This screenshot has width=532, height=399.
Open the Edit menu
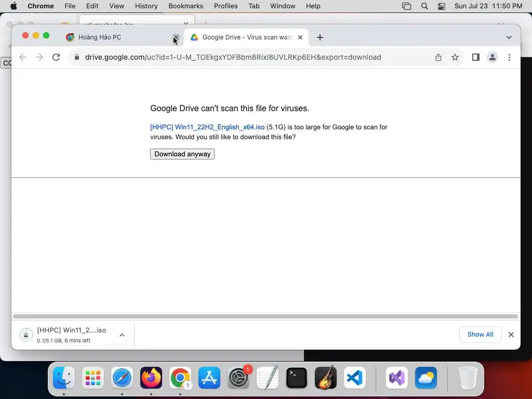point(92,6)
